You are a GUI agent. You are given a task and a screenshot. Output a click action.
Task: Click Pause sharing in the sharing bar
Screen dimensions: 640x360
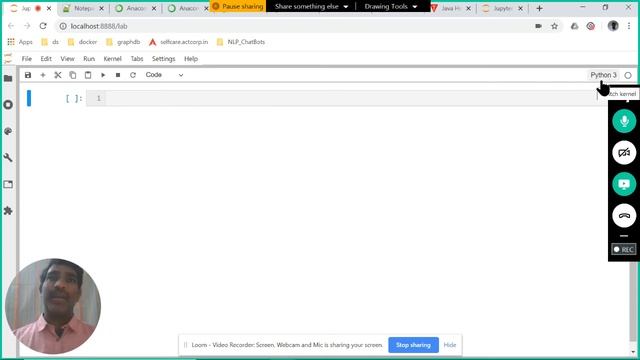238,7
